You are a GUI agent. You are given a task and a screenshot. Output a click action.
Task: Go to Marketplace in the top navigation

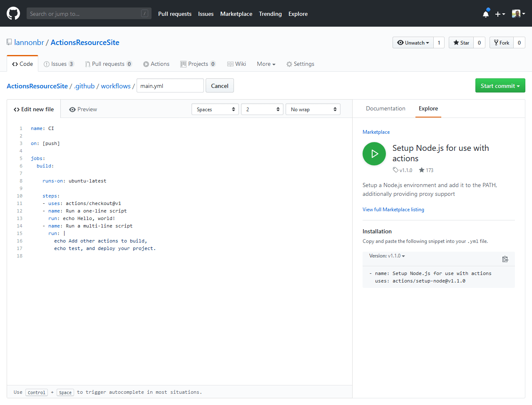click(236, 14)
